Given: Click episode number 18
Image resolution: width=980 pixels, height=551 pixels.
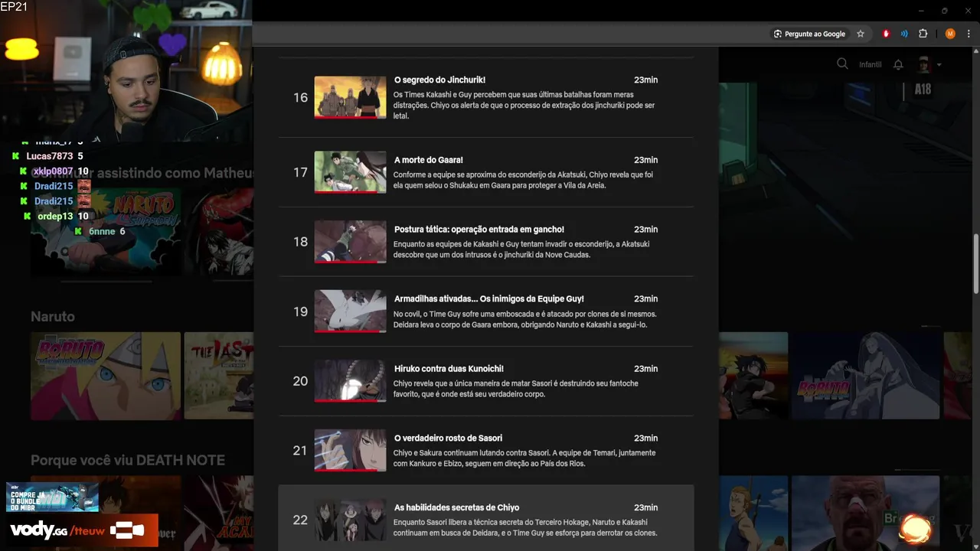Looking at the screenshot, I should click(300, 241).
